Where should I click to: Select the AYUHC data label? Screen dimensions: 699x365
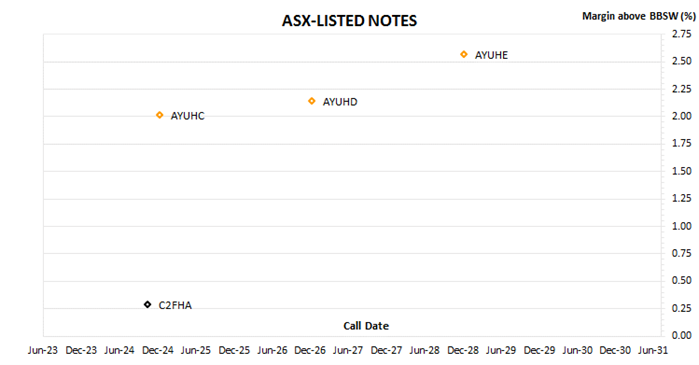tap(188, 116)
